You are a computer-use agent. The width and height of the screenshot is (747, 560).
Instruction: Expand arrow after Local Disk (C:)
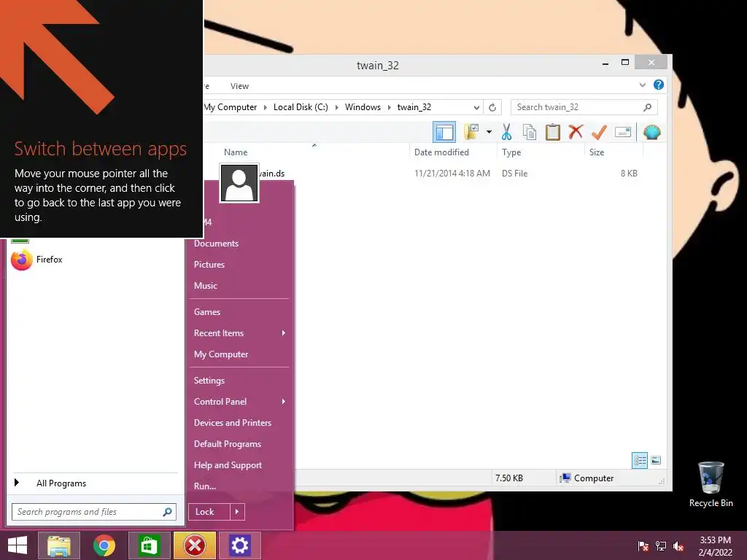pyautogui.click(x=336, y=108)
